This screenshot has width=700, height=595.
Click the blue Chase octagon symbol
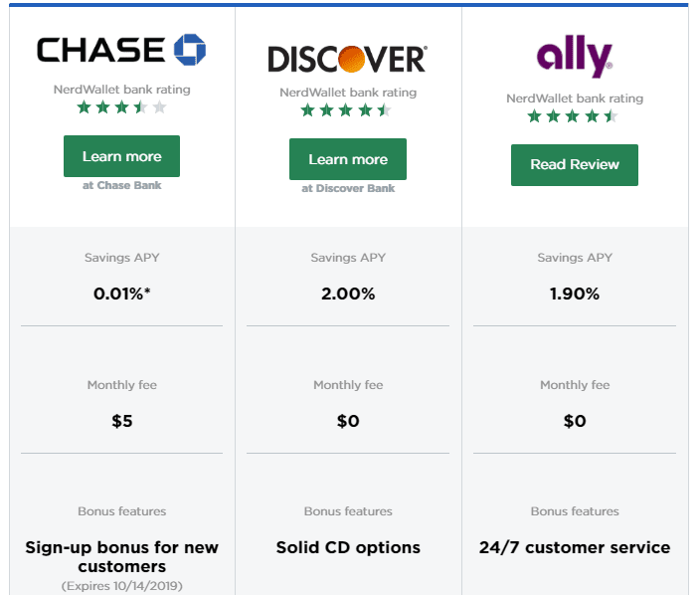pos(190,50)
